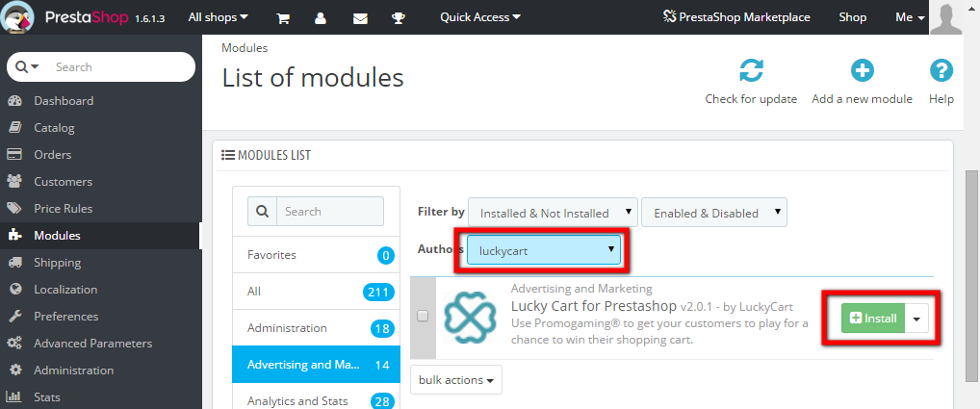
Task: Tick the Lucky Cart module checkbox
Action: pyautogui.click(x=423, y=316)
